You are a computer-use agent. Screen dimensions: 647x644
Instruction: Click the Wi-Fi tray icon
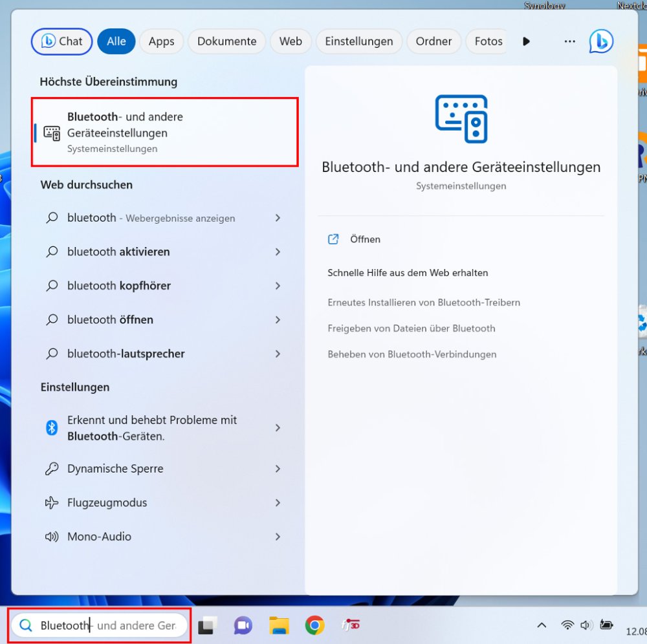568,625
